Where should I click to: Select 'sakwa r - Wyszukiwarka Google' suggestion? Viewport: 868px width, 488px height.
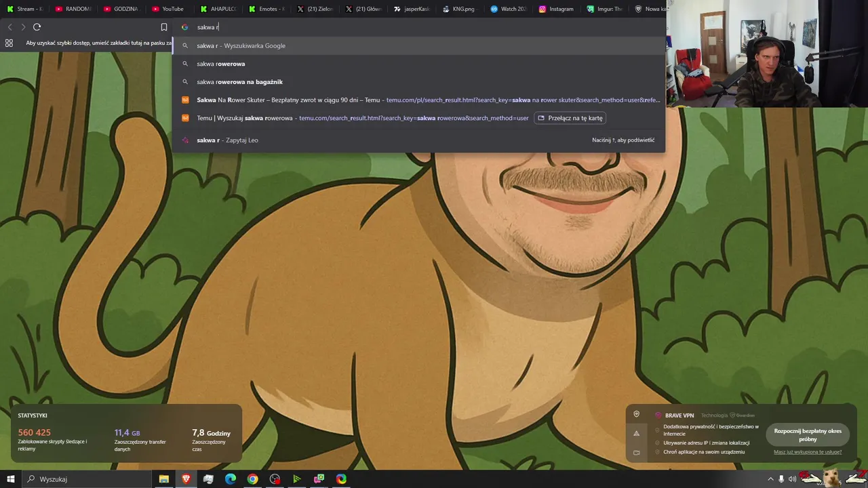tap(418, 45)
